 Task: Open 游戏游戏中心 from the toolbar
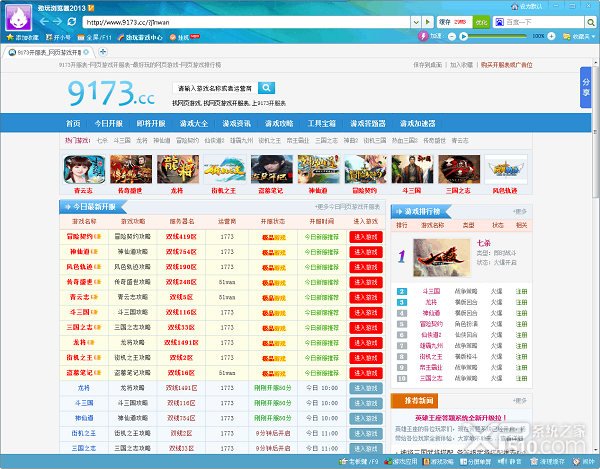point(140,37)
